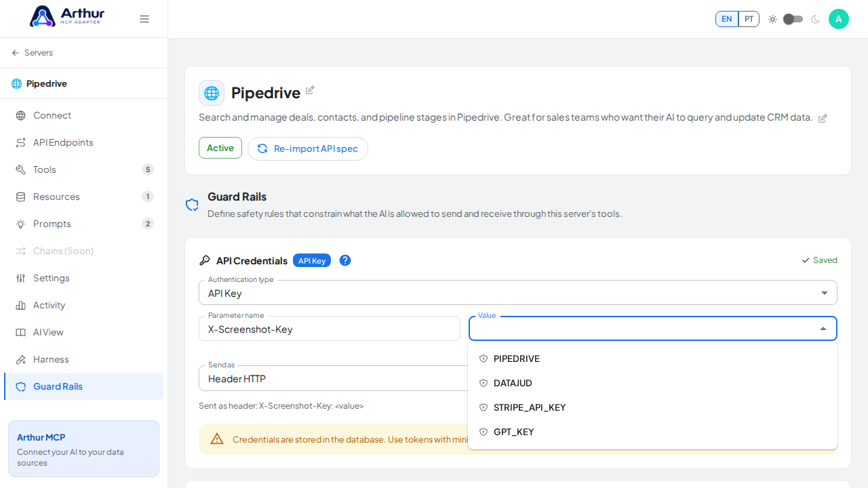Click the Pipedrive server description text
Screen dimensions: 868x488
point(505,117)
